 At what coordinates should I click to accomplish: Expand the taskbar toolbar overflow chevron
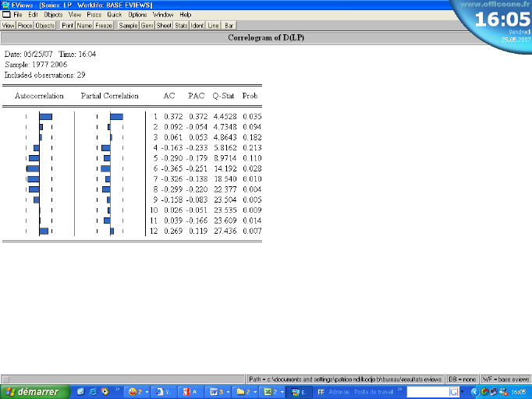[x=399, y=390]
